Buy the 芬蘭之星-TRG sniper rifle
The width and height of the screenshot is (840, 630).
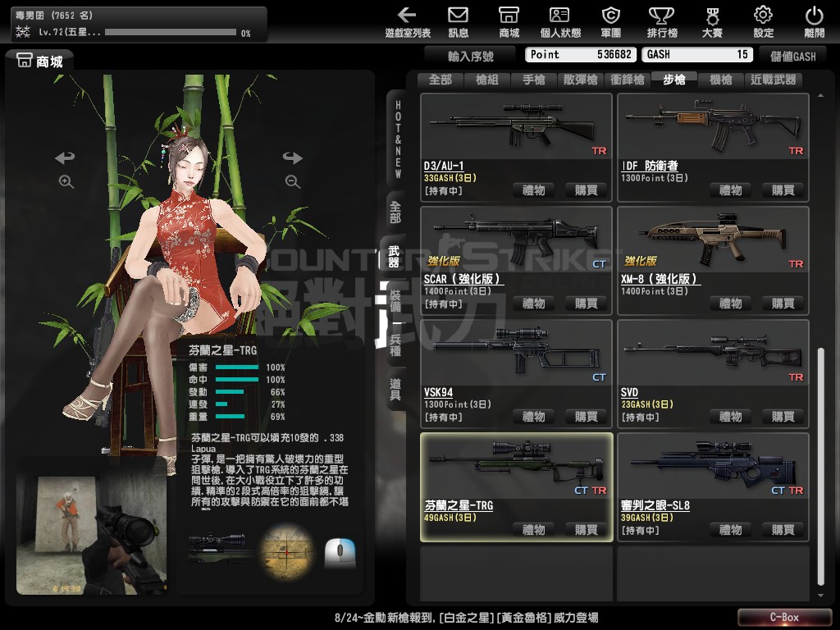[x=586, y=529]
